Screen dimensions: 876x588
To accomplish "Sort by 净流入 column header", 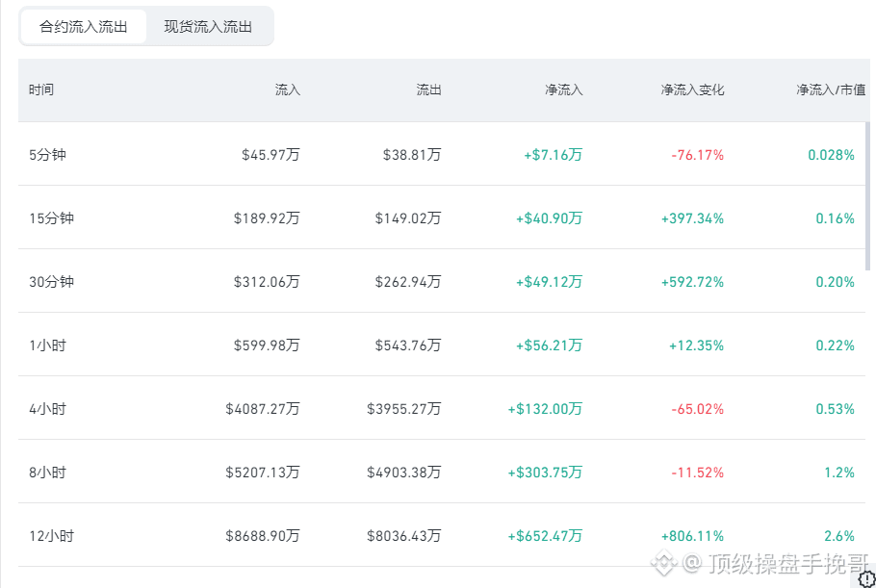I will click(564, 89).
